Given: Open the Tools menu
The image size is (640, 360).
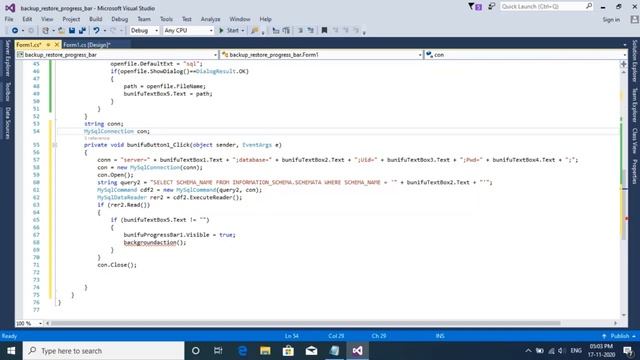Looking at the screenshot, I should tap(166, 19).
